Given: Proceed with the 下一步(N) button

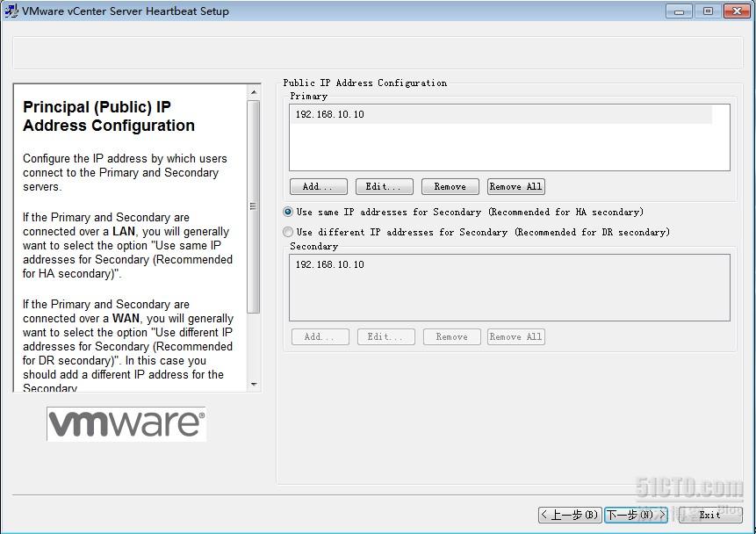Looking at the screenshot, I should pyautogui.click(x=636, y=515).
